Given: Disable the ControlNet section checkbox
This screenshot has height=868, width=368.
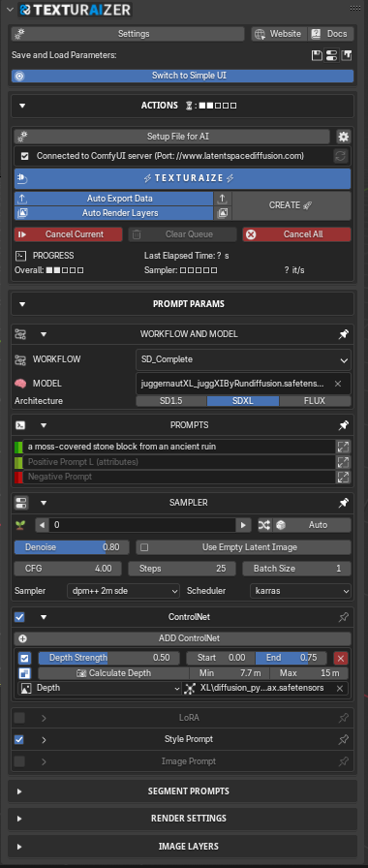Looking at the screenshot, I should (19, 617).
